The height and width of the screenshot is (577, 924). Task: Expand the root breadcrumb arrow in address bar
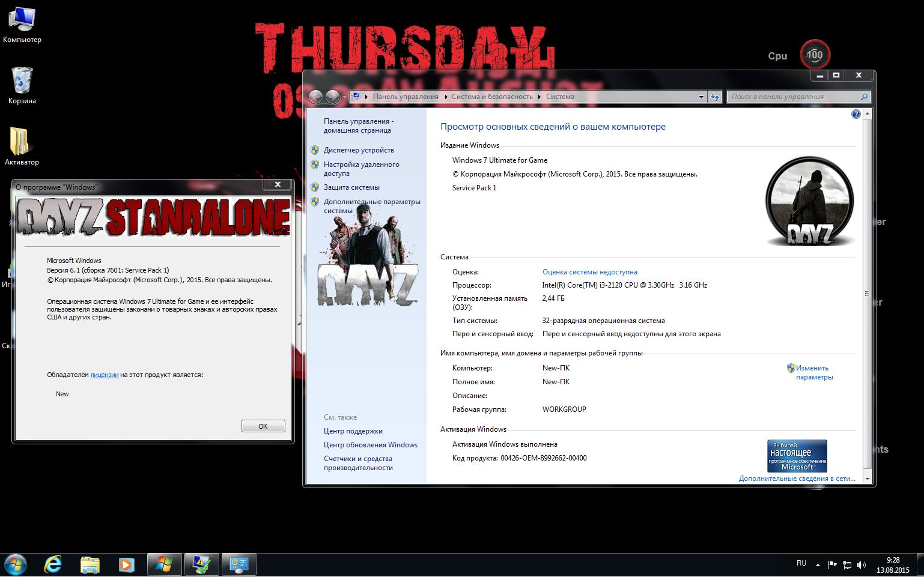(366, 97)
